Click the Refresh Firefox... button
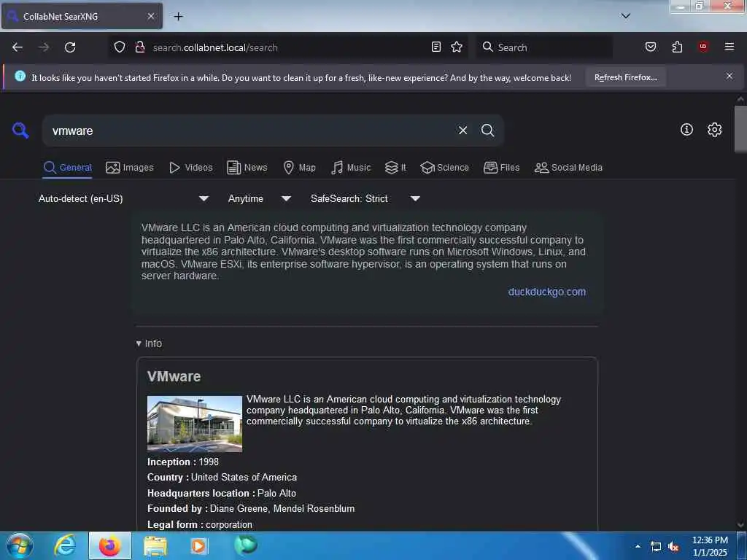The image size is (747, 560). click(625, 77)
